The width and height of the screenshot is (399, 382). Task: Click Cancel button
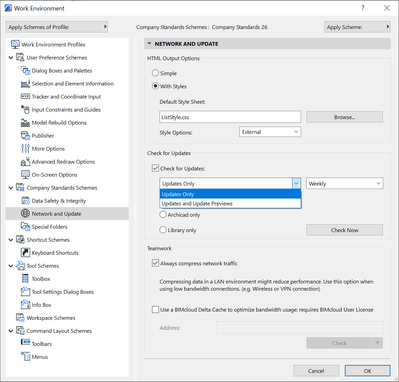(x=316, y=371)
